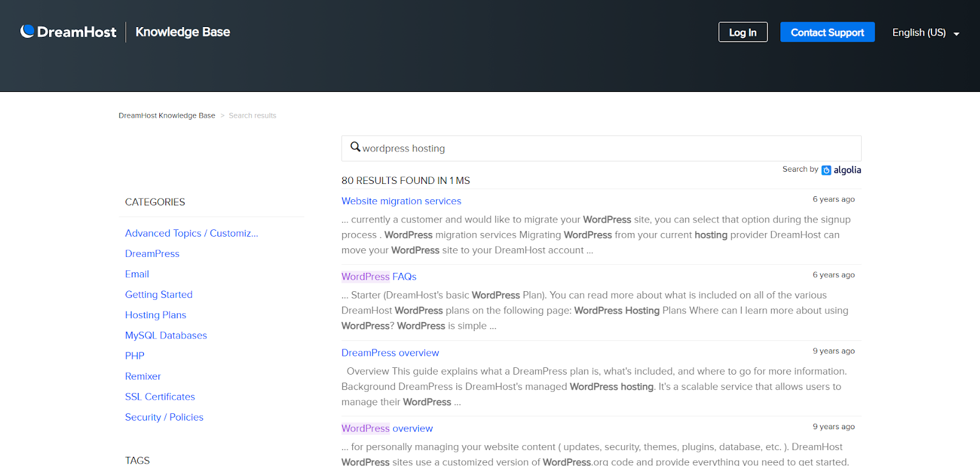Click the search magnifier icon
The height and width of the screenshot is (466, 980).
(355, 147)
